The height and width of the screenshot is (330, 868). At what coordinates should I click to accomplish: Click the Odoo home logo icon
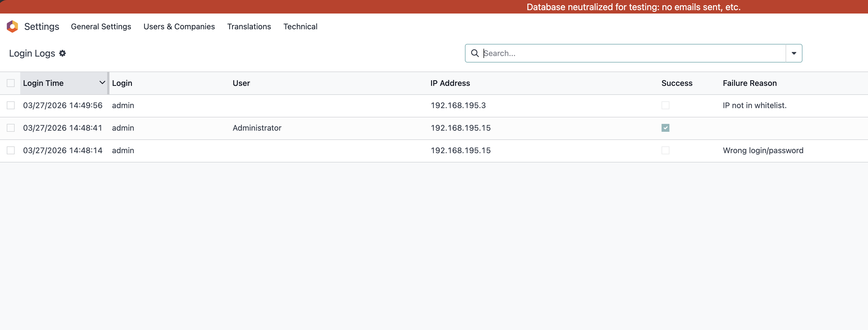pyautogui.click(x=12, y=26)
